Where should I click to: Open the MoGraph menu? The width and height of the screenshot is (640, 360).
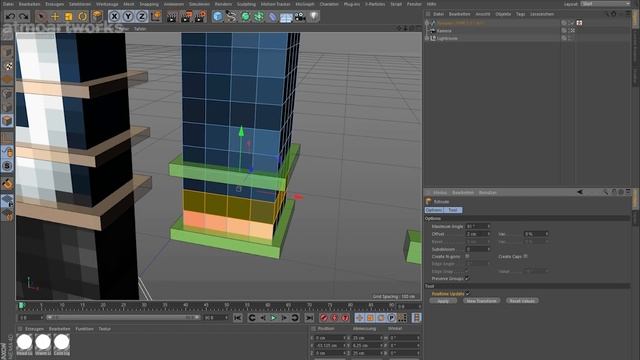coord(305,4)
